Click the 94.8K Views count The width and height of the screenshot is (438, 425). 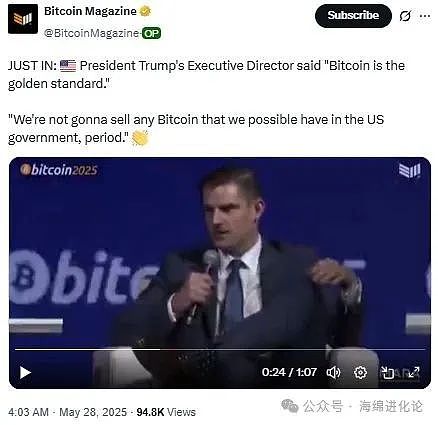click(x=166, y=412)
